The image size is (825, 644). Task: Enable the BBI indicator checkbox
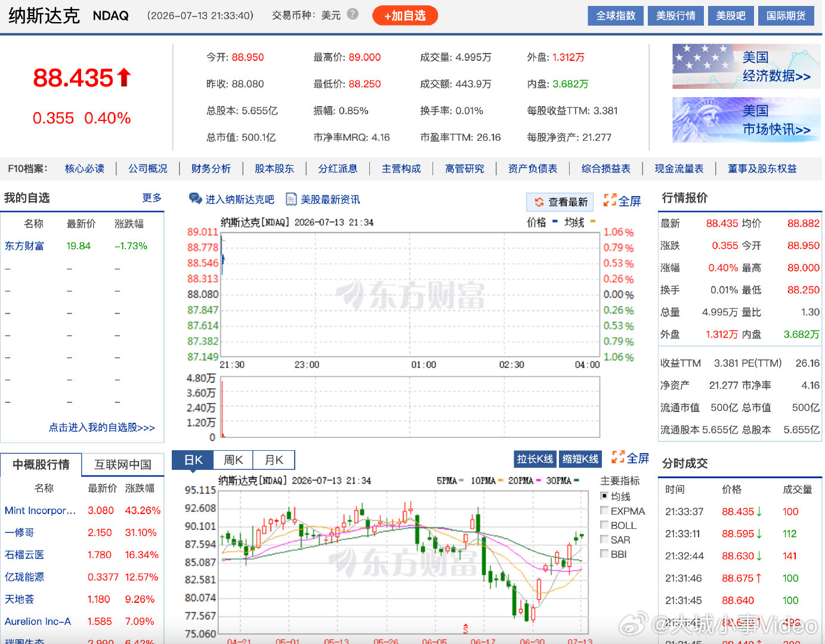pyautogui.click(x=604, y=553)
